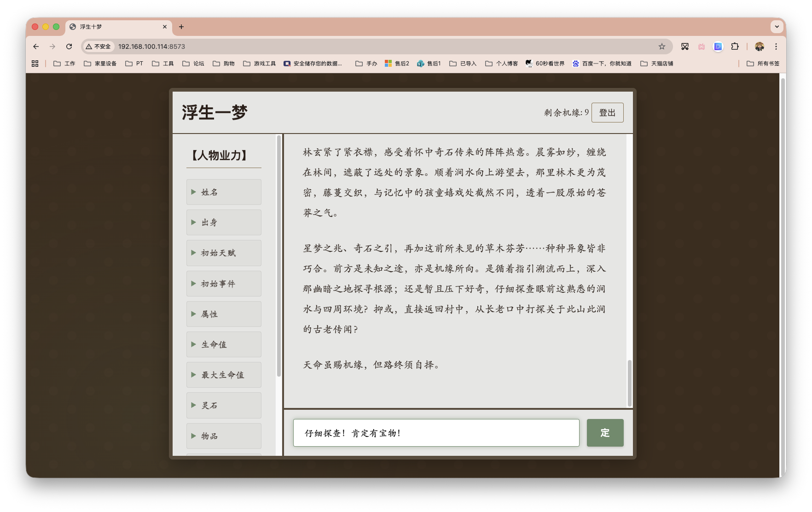Screen dimensions: 812x512
Task: Open the 天猫店铺 bookmark
Action: point(662,63)
